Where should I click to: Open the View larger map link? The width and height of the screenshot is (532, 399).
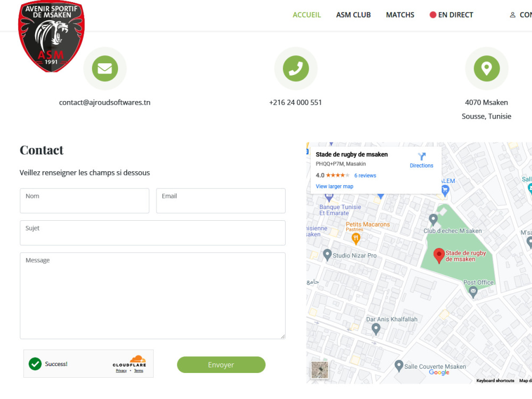tap(335, 186)
